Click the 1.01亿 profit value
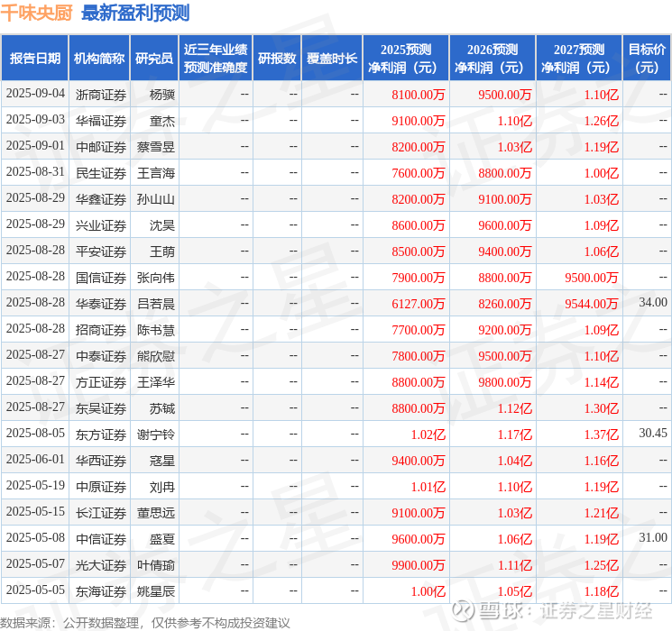Screen dimensions: 672x631 point(428,486)
